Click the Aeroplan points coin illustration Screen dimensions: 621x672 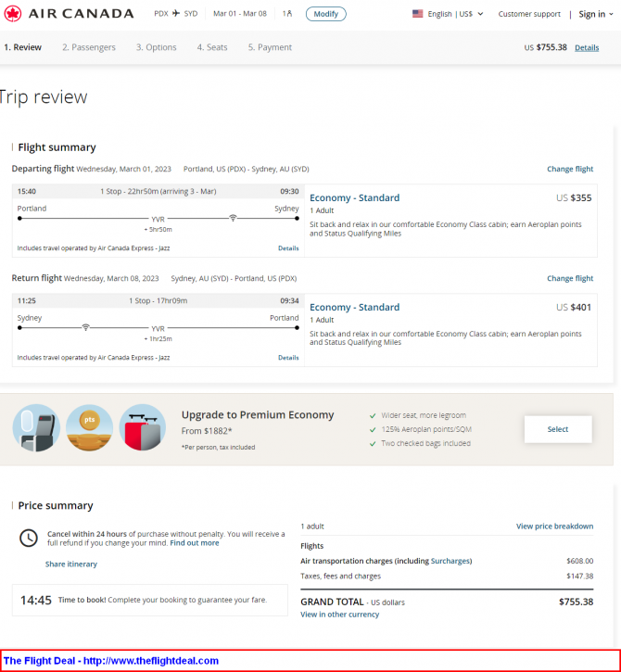tap(90, 427)
